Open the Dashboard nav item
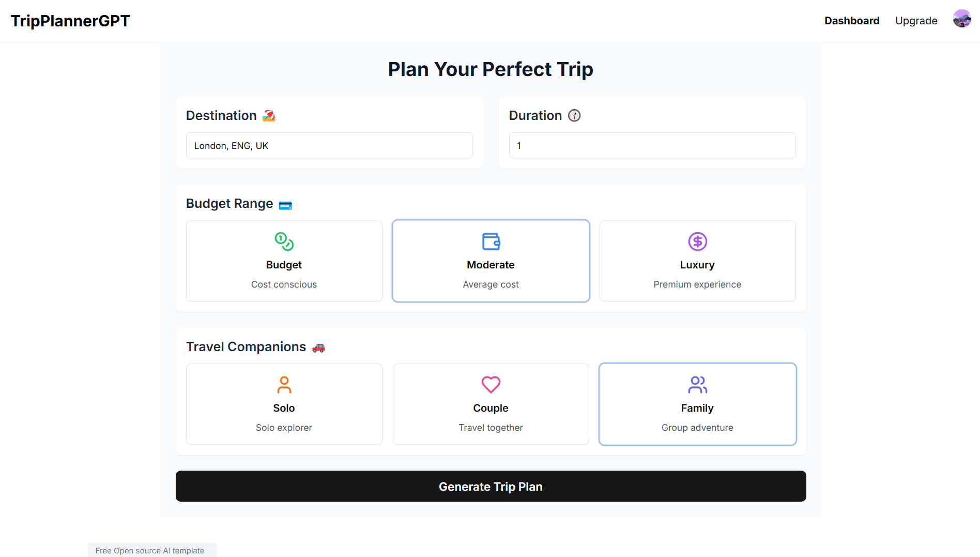The width and height of the screenshot is (980, 557). [x=852, y=21]
